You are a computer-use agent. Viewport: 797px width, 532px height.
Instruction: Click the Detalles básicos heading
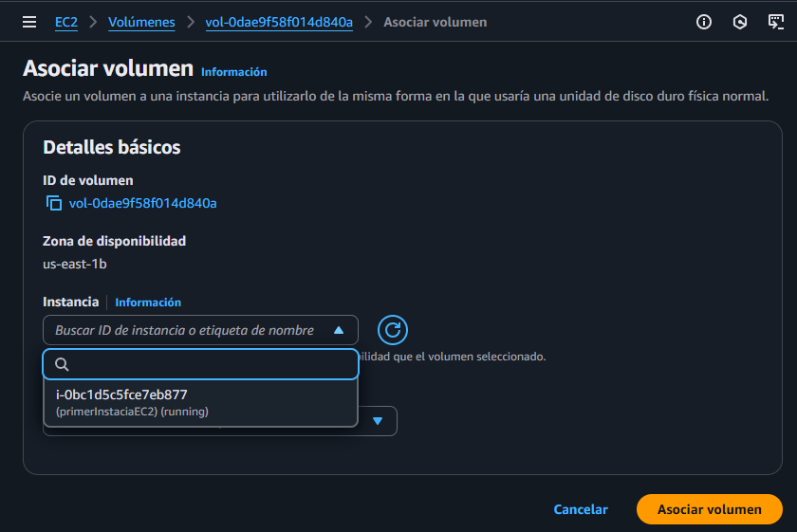point(112,147)
